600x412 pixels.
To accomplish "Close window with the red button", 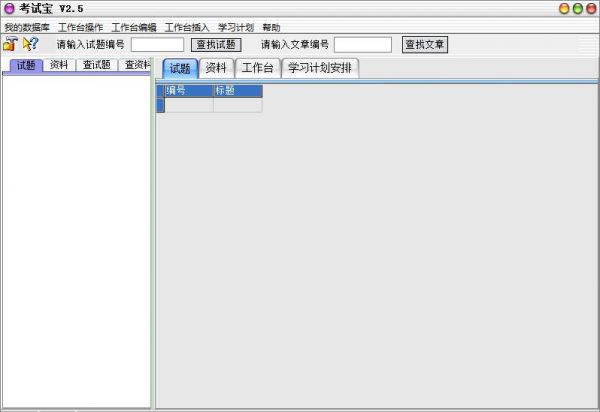I will tap(591, 8).
